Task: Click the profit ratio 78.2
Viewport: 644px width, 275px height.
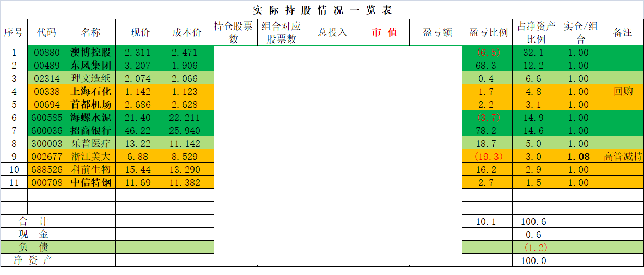Action: [489, 131]
